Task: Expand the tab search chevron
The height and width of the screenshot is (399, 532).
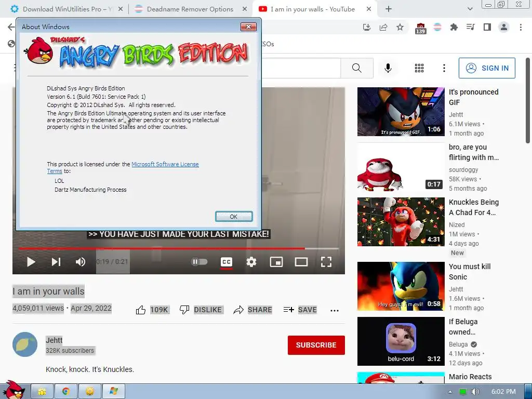Action: pyautogui.click(x=470, y=9)
